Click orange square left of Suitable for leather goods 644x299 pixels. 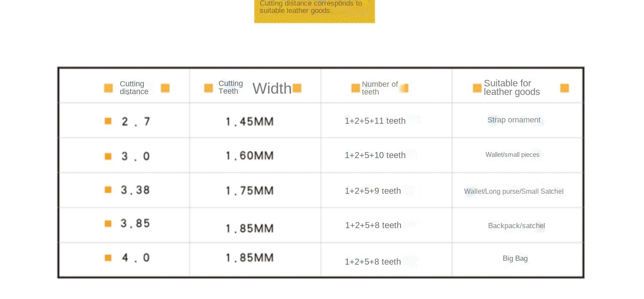tap(477, 88)
